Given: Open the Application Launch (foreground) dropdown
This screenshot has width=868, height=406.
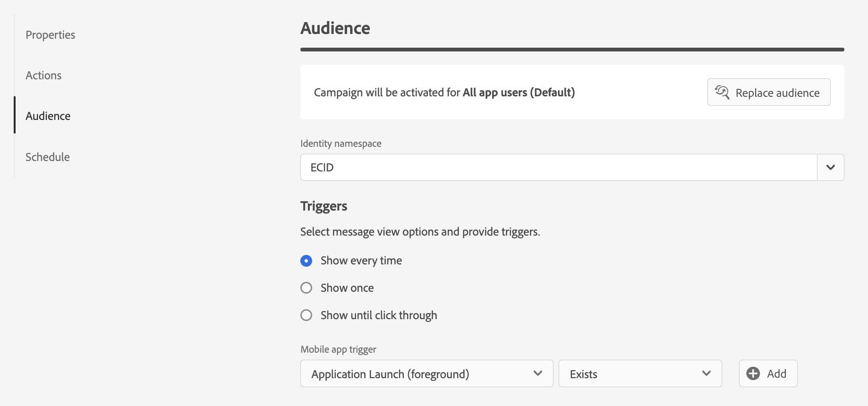Looking at the screenshot, I should (x=427, y=374).
